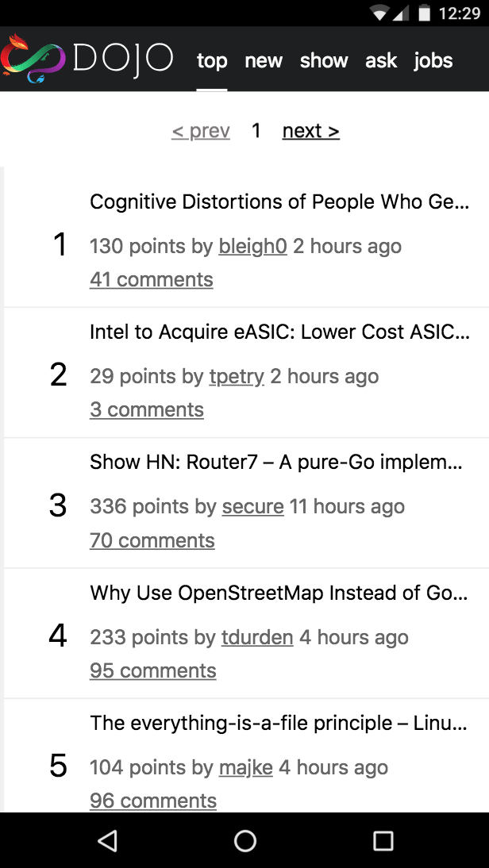The width and height of the screenshot is (489, 868).
Task: Open the show tab
Action: tap(324, 60)
